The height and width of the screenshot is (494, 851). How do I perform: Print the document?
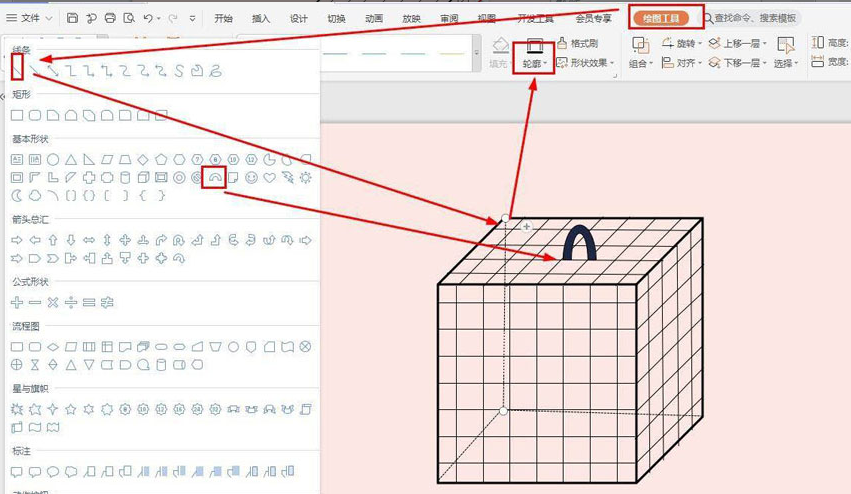click(110, 18)
